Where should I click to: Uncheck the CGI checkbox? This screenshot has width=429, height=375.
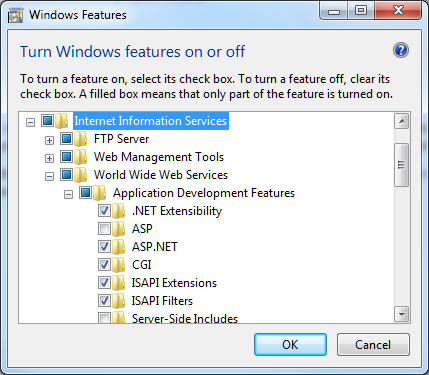pos(104,265)
